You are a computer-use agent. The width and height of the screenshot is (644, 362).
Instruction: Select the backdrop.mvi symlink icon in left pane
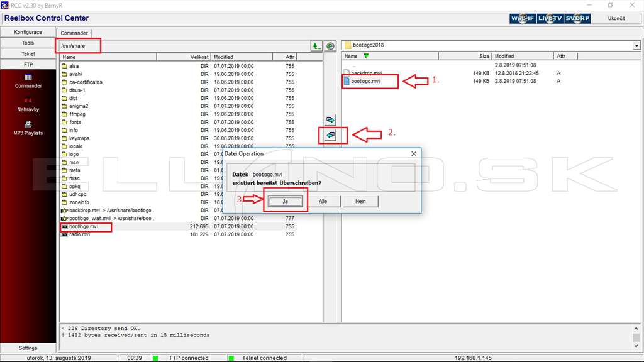pos(65,210)
